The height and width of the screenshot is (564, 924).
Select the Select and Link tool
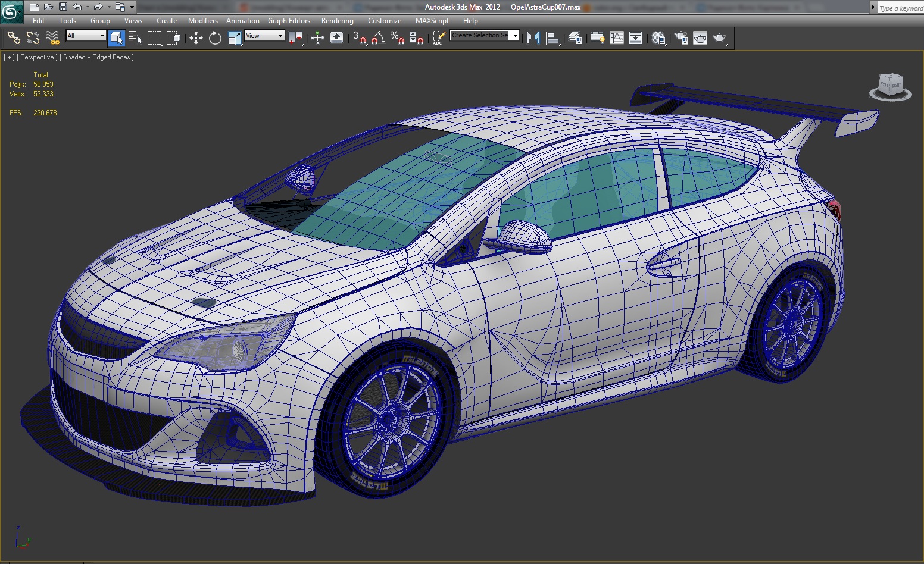(13, 38)
